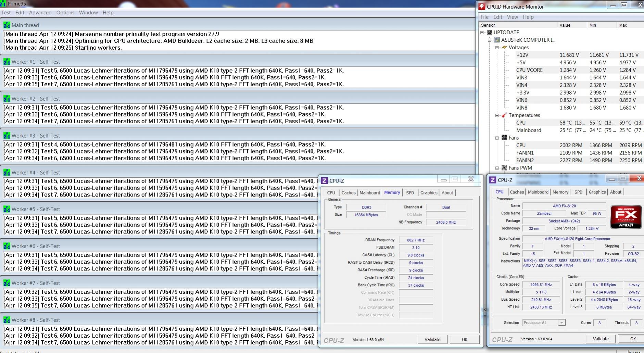Click the Value column header
This screenshot has width=644, height=353.
click(x=572, y=25)
